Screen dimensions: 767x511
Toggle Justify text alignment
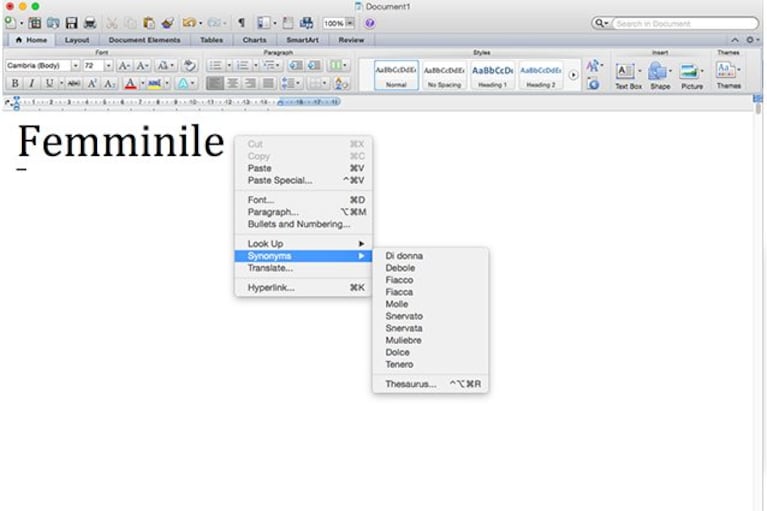point(268,84)
